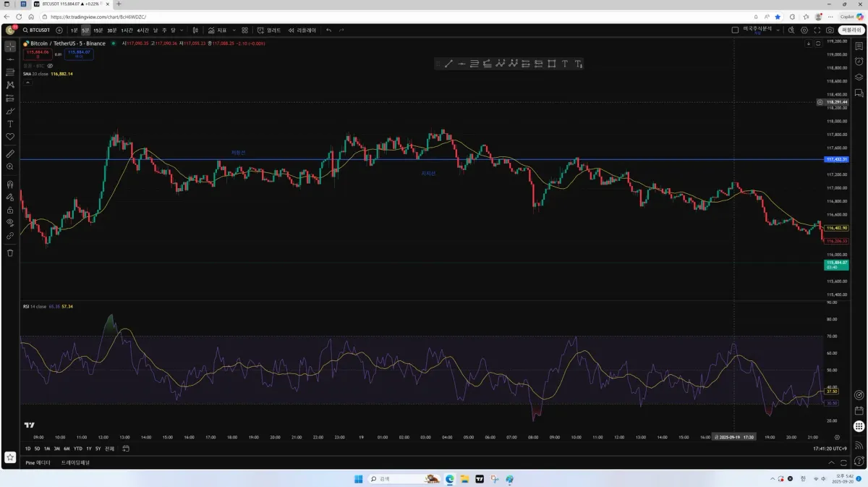This screenshot has height=487, width=868.
Task: Select the crosshair cursor tool in left sidebar
Action: (10, 46)
